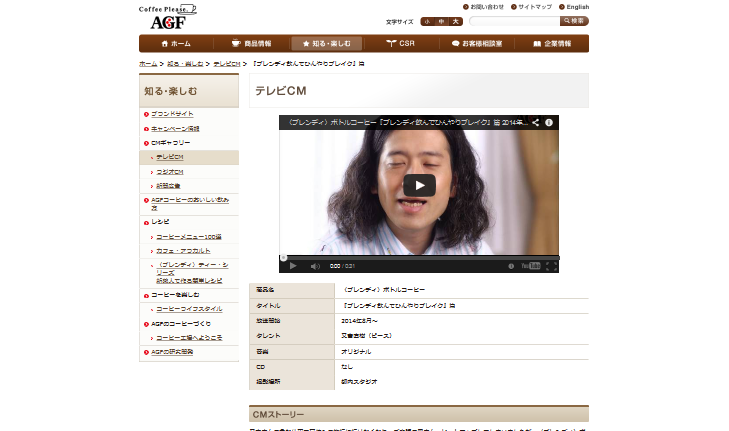Open カフェ・アフガルト in the sidebar

pyautogui.click(x=183, y=251)
